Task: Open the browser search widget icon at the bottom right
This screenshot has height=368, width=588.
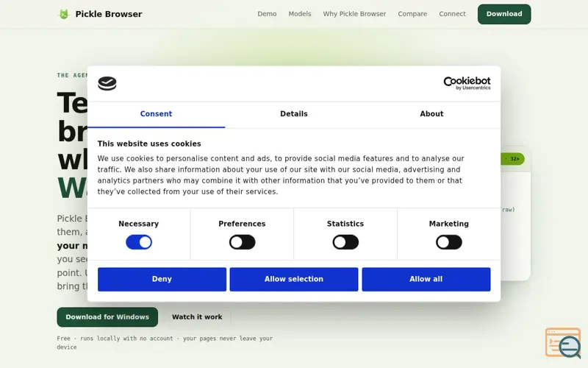Action: (x=563, y=343)
